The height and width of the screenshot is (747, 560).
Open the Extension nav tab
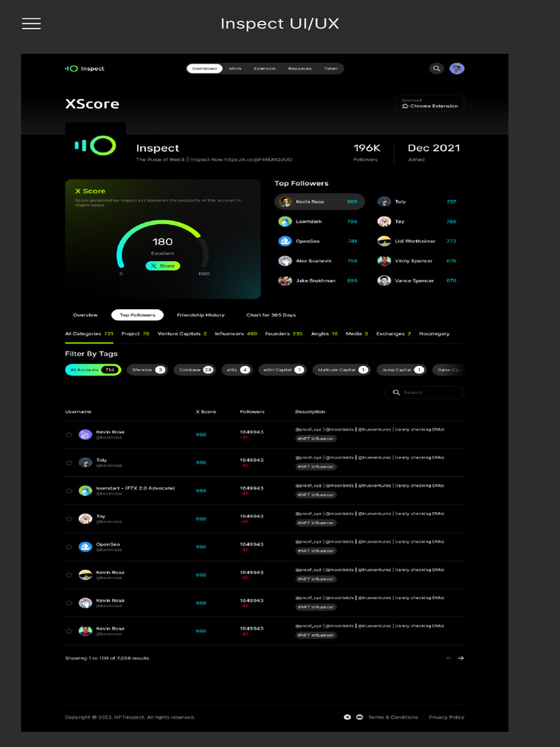265,69
